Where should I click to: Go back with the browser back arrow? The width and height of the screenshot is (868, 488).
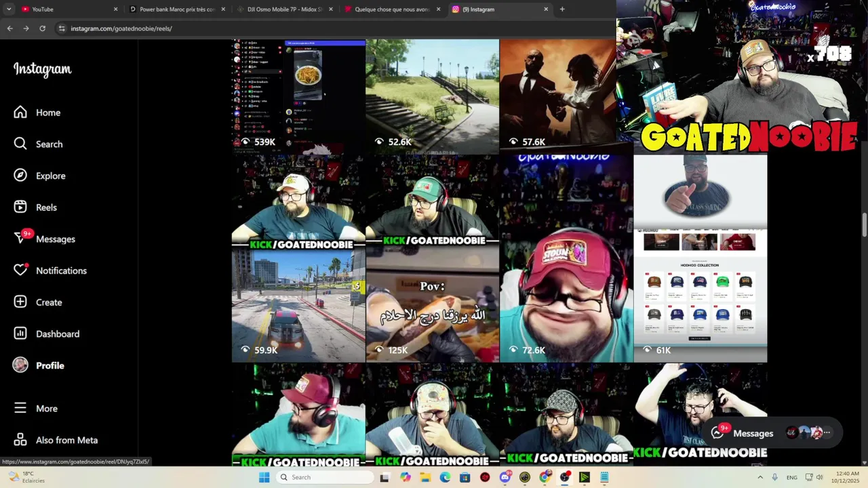tap(9, 28)
